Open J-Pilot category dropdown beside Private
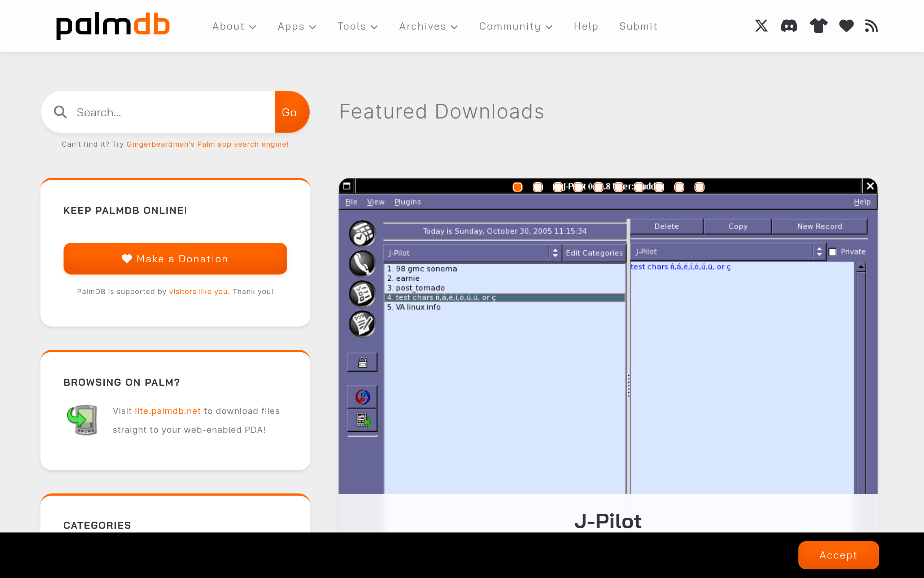This screenshot has width=924, height=578. 728,252
